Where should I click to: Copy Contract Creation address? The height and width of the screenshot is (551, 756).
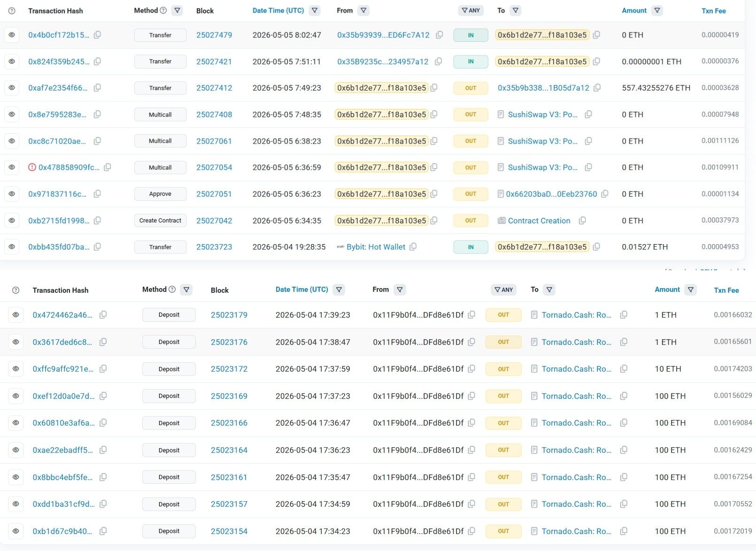pyautogui.click(x=582, y=221)
